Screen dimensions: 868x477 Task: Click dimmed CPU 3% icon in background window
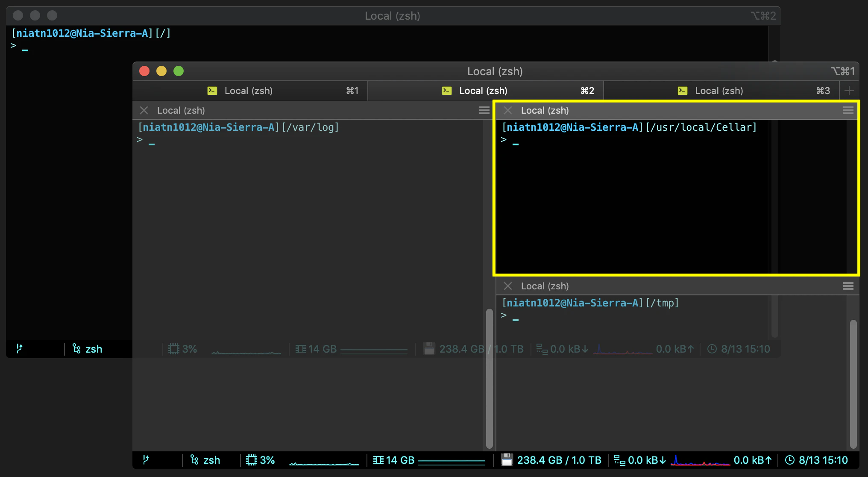coord(174,349)
